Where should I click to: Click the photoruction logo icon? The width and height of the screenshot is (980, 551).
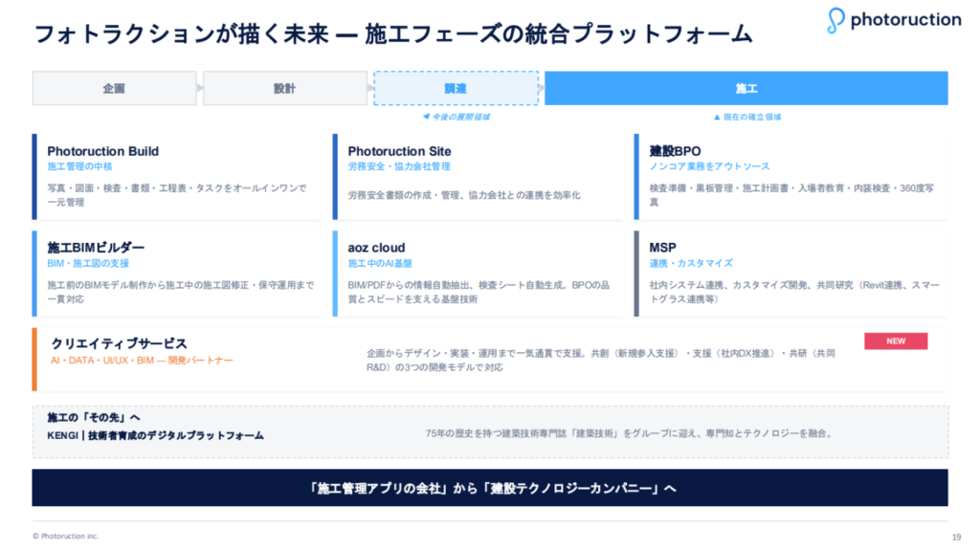(835, 20)
